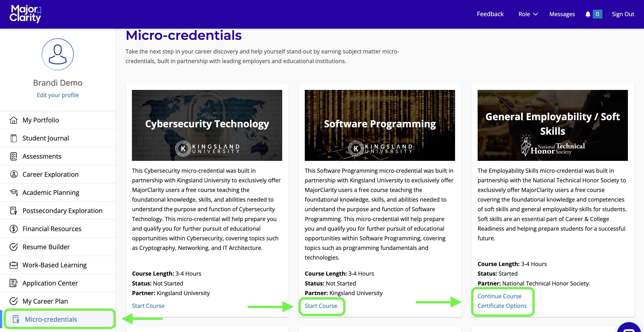Open Career Exploration in the sidebar
Viewport: 644px width, 332px height.
click(50, 174)
